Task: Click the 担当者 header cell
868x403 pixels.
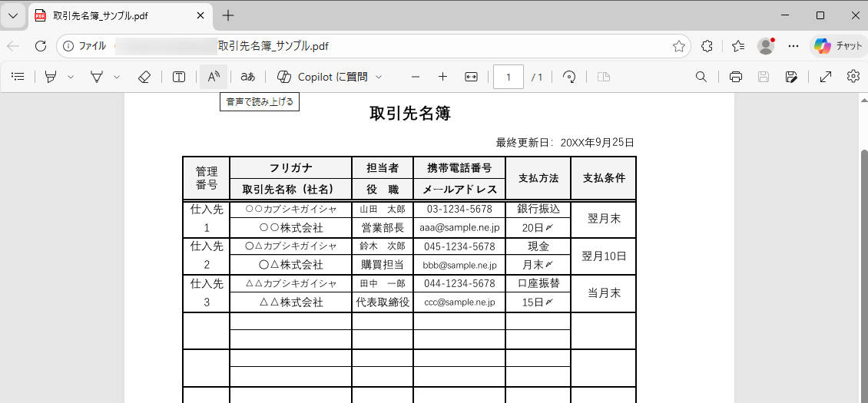Action: click(x=383, y=168)
